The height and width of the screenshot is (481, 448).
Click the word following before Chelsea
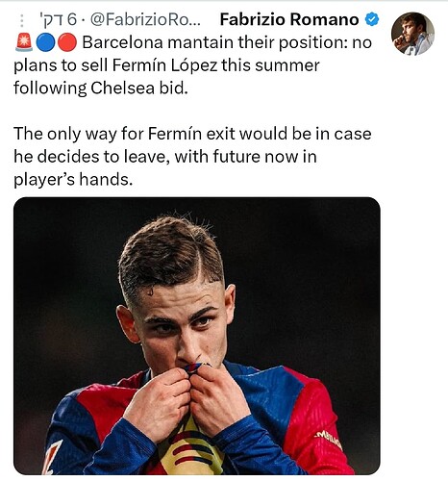click(50, 89)
